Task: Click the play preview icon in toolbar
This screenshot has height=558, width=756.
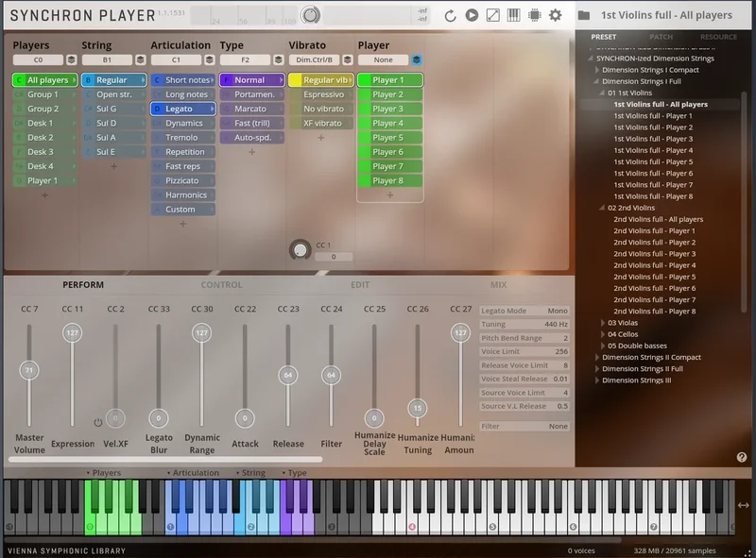Action: [472, 15]
